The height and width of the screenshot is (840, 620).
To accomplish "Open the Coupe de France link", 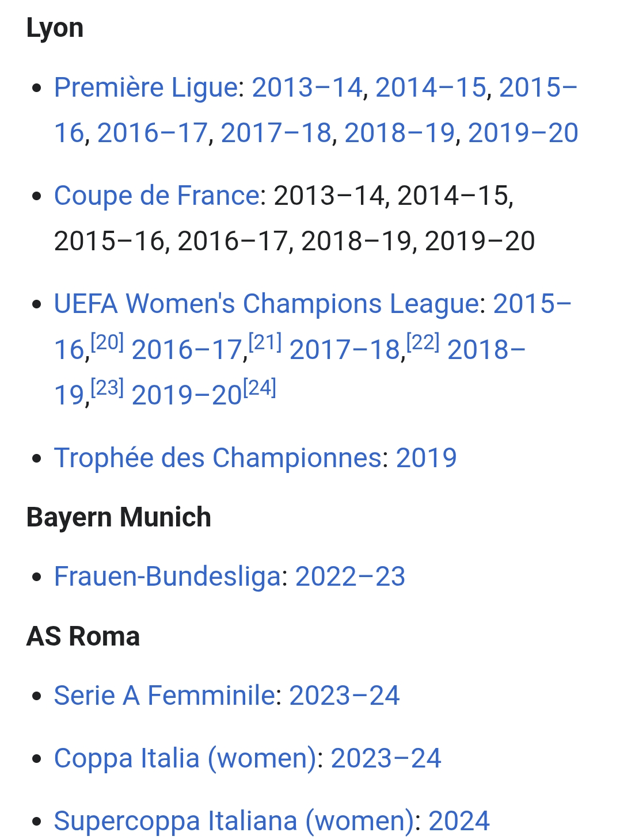I will tap(157, 196).
